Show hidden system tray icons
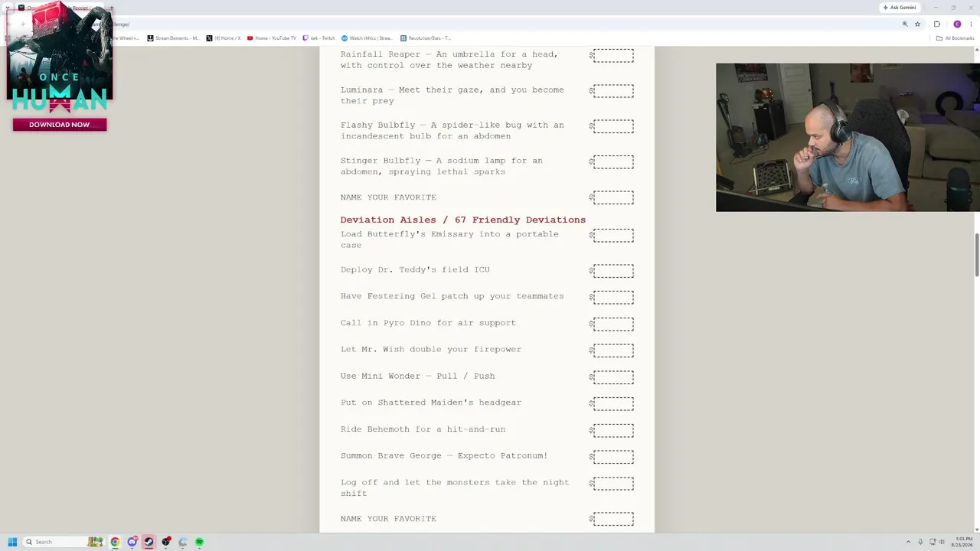The image size is (980, 551). (908, 542)
